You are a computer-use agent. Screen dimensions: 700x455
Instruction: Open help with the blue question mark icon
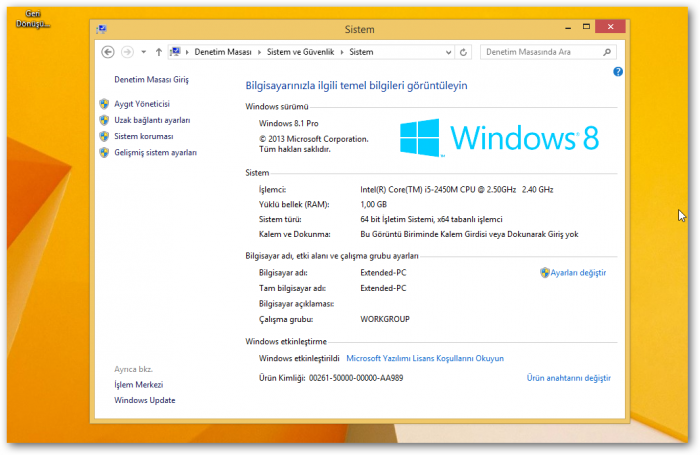pyautogui.click(x=618, y=71)
